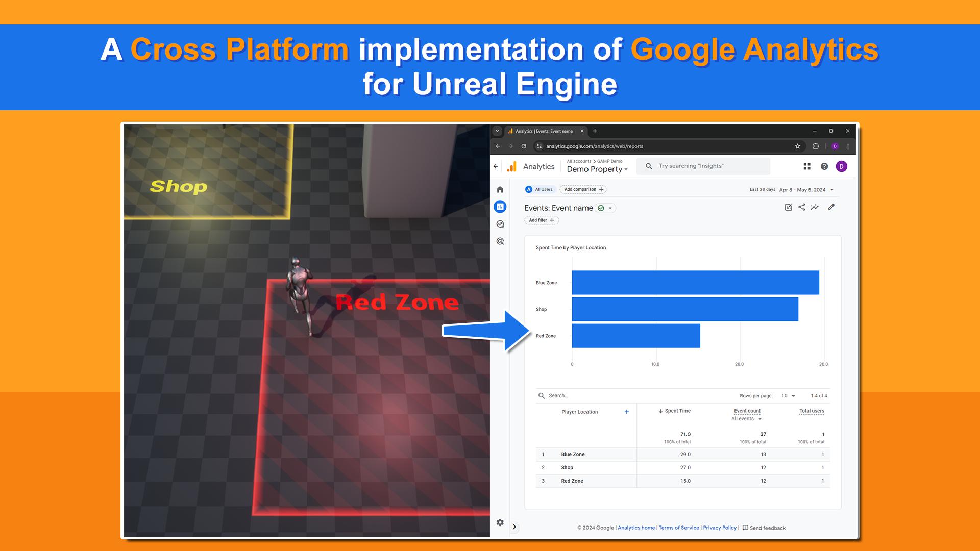Screen dimensions: 980x551
Task: Select the share report icon
Action: pos(802,207)
